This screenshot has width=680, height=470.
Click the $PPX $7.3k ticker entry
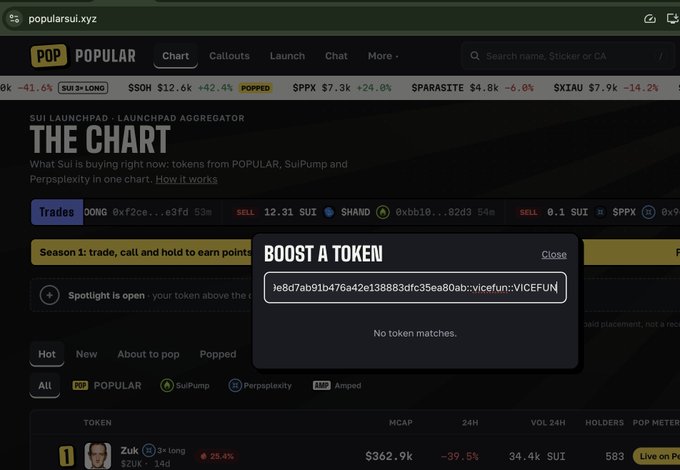[x=342, y=88]
